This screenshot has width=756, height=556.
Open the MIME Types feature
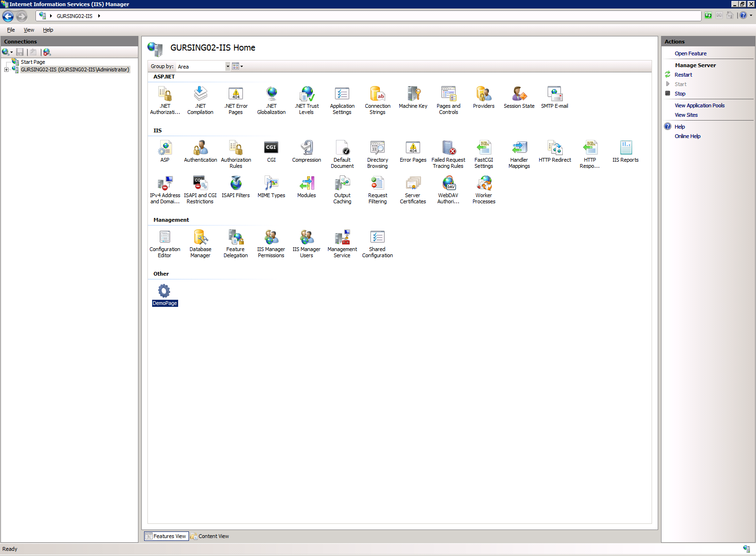pos(271,187)
